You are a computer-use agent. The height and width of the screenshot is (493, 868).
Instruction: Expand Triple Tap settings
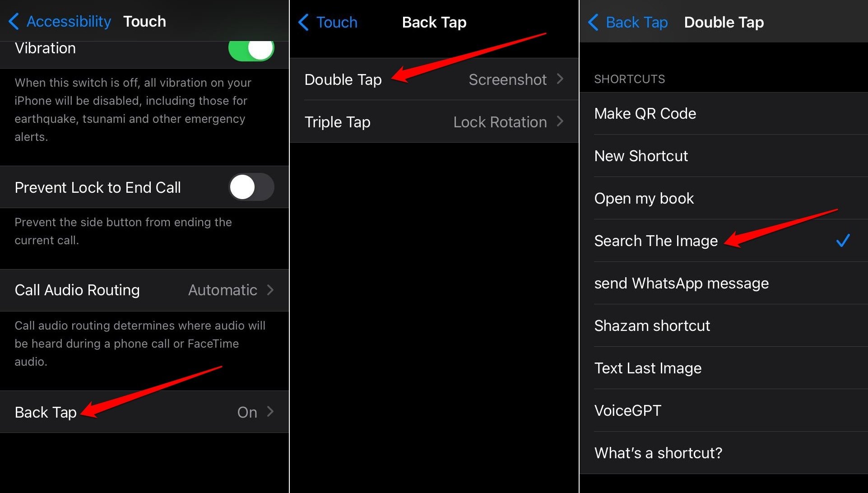click(x=434, y=122)
